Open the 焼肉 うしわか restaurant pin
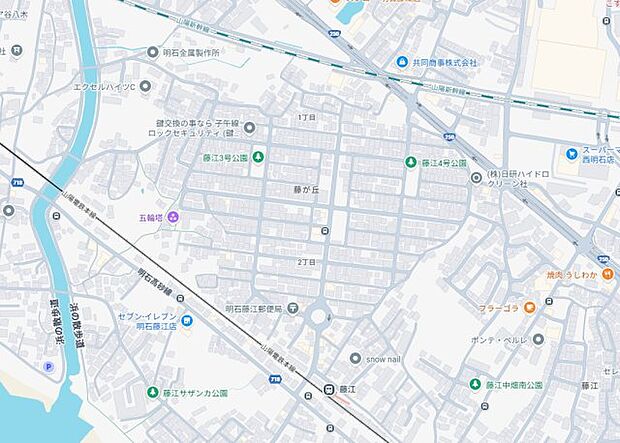This screenshot has width=620, height=443. [608, 274]
